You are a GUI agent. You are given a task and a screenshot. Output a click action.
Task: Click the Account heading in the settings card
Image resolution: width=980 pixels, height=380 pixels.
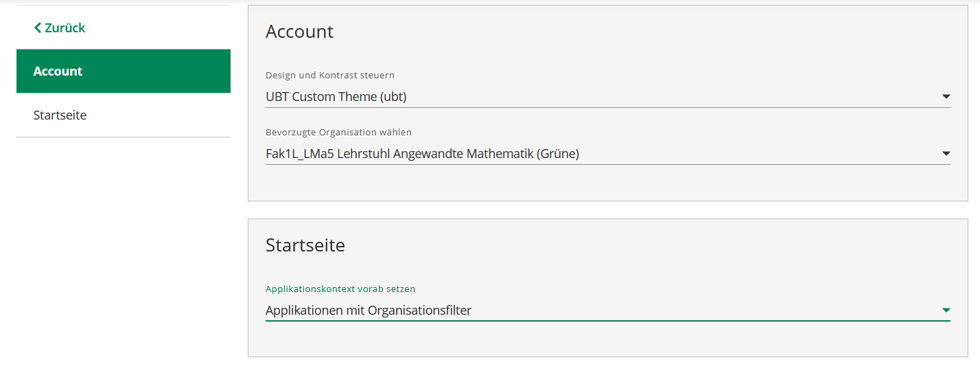point(299,32)
